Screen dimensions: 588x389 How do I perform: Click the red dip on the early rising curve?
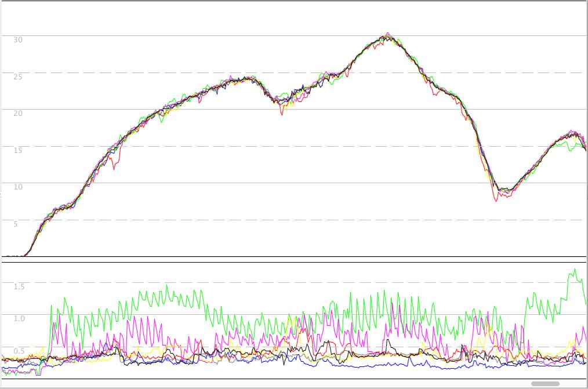pyautogui.click(x=115, y=168)
